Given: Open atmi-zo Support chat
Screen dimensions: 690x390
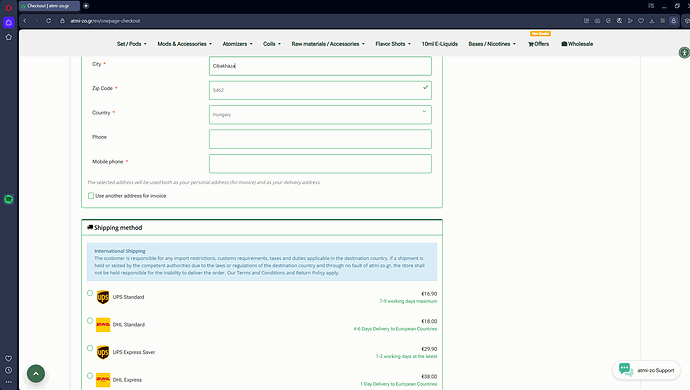Looking at the screenshot, I should pyautogui.click(x=646, y=370).
